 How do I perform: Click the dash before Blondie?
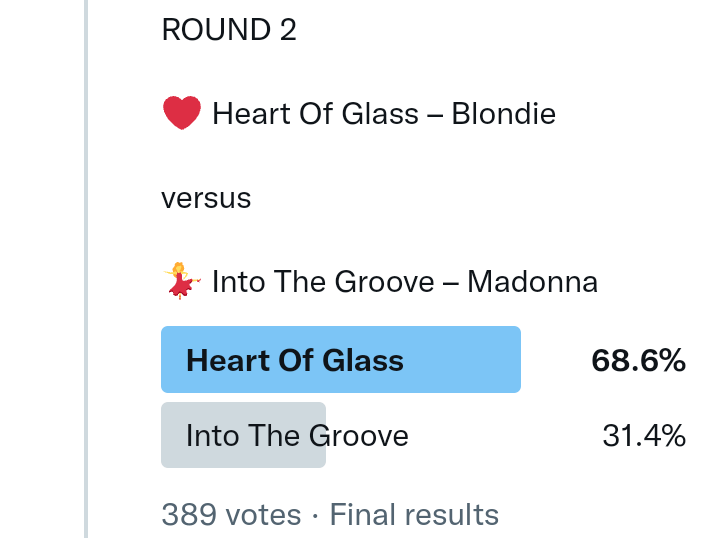click(x=435, y=115)
